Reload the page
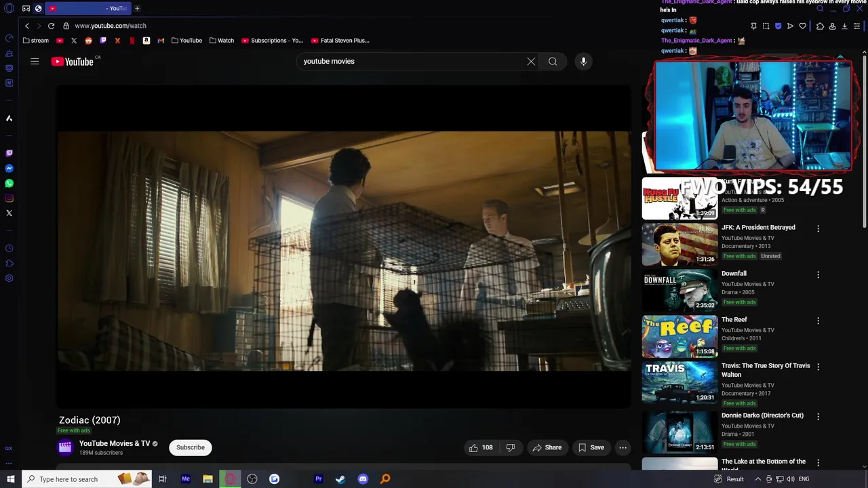 [x=51, y=26]
